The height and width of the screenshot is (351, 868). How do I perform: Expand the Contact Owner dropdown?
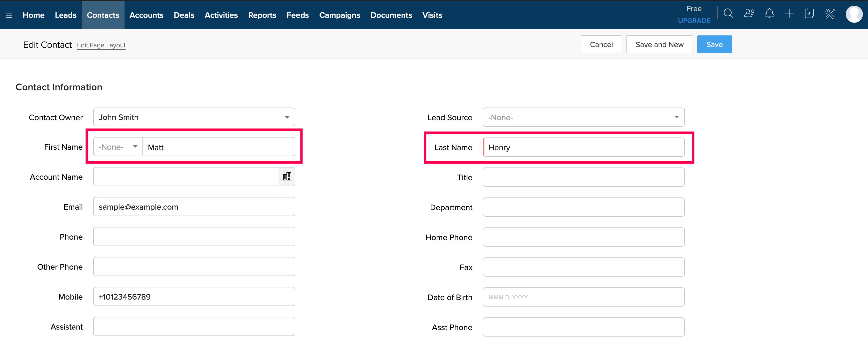coord(287,117)
